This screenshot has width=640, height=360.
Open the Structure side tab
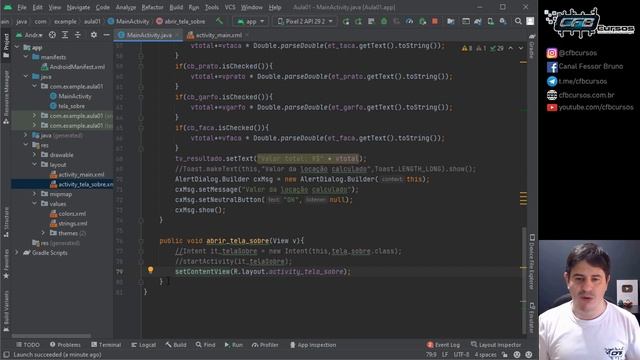pyautogui.click(x=6, y=222)
